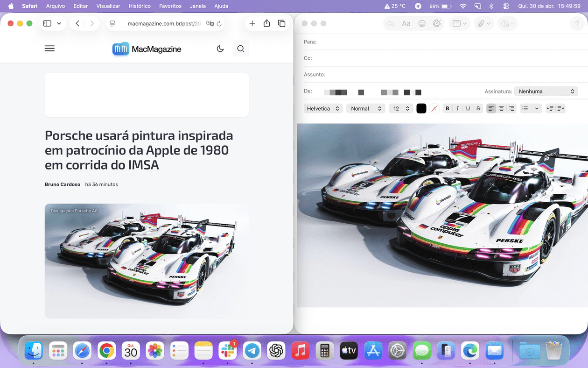Toggle italic formatting in Mail
Screen dimensions: 588x368
click(x=457, y=108)
